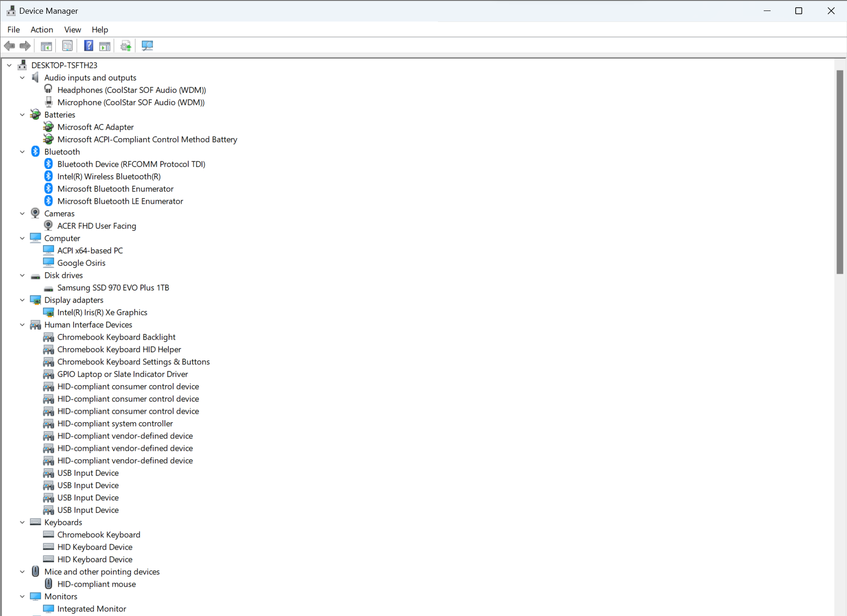Collapse the Batteries category
Viewport: 847px width, 616px height.
[x=22, y=115]
